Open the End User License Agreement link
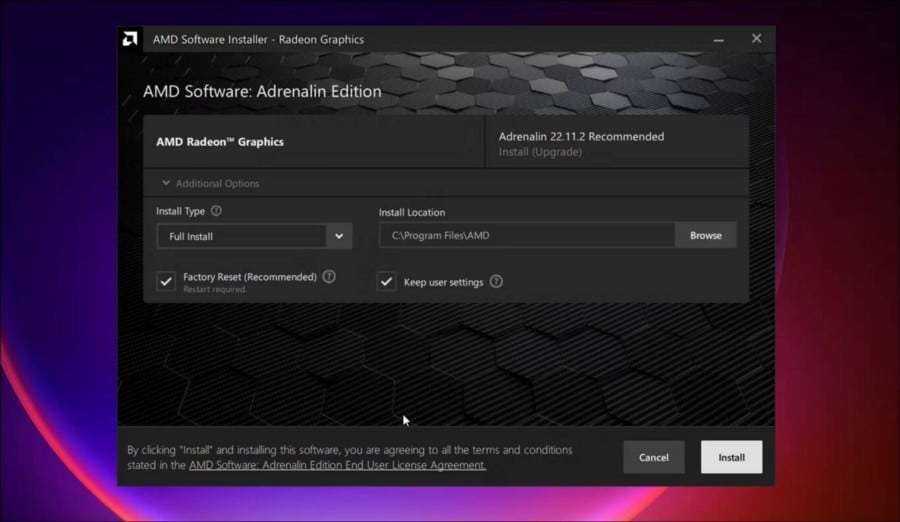This screenshot has width=900, height=522. [337, 465]
